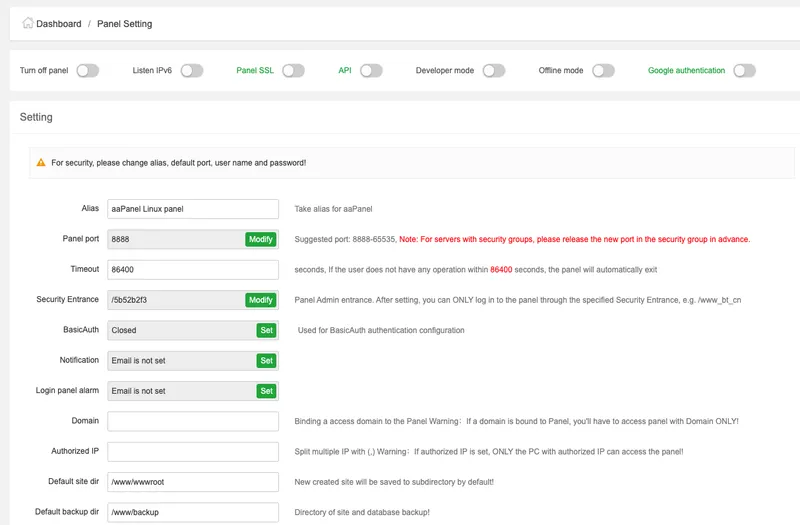Toggle Offline mode switch
Screen dimensions: 800x525
tap(603, 71)
